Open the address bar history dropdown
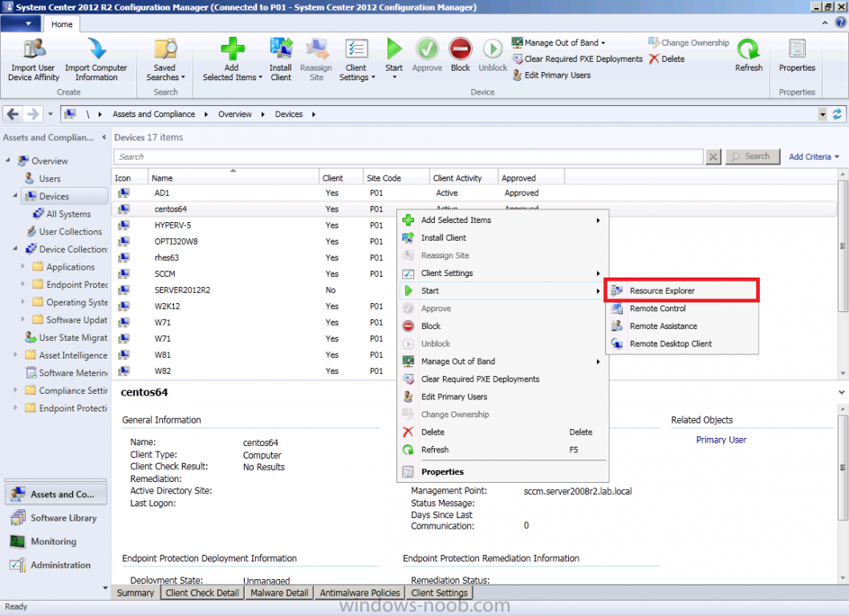This screenshot has width=849, height=616. [823, 114]
